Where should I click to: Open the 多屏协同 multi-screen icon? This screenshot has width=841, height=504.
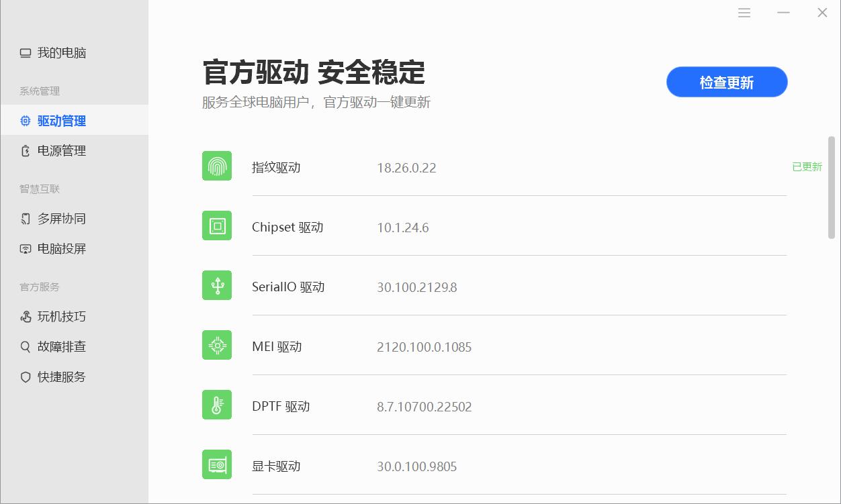click(25, 218)
